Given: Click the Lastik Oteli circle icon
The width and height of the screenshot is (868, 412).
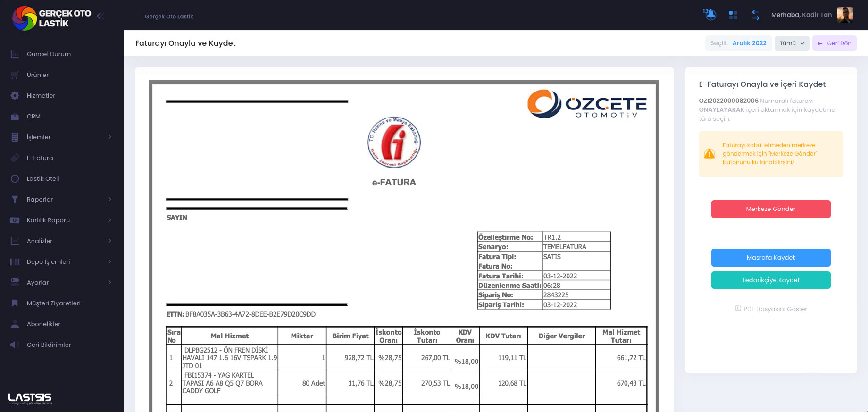Looking at the screenshot, I should coord(15,178).
